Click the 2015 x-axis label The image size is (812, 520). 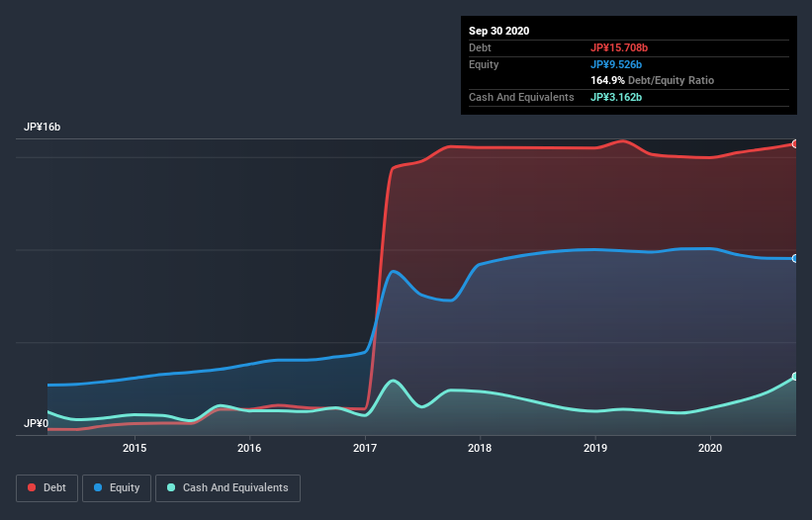click(x=135, y=448)
